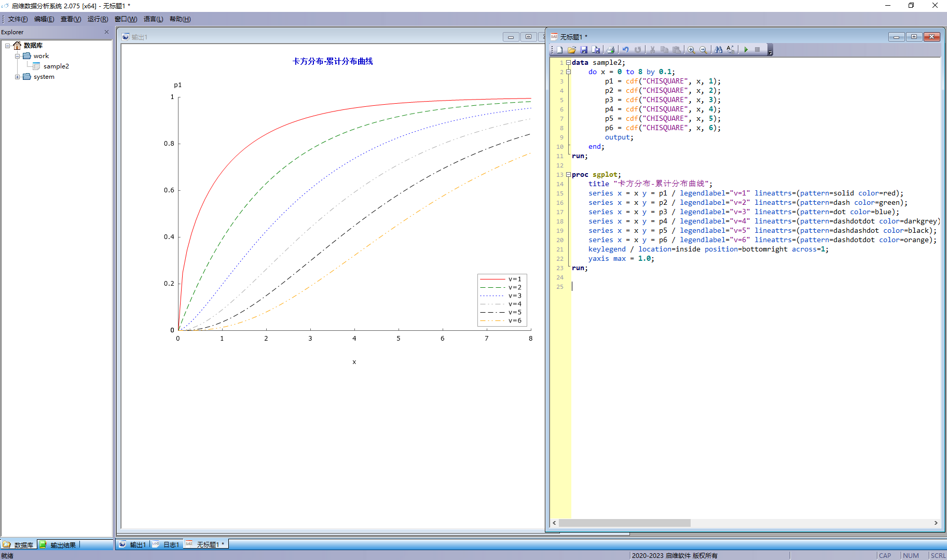Switch to 输出结果 panel tab

[x=58, y=545]
